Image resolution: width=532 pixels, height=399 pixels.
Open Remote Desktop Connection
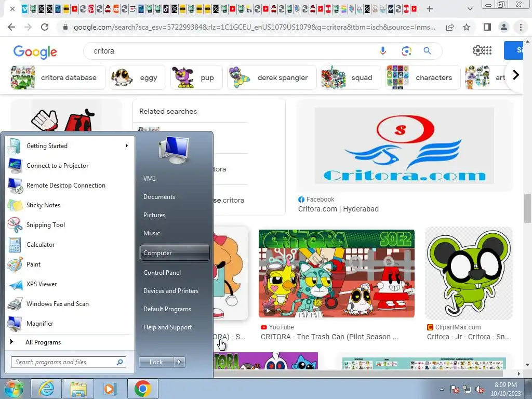click(70, 185)
